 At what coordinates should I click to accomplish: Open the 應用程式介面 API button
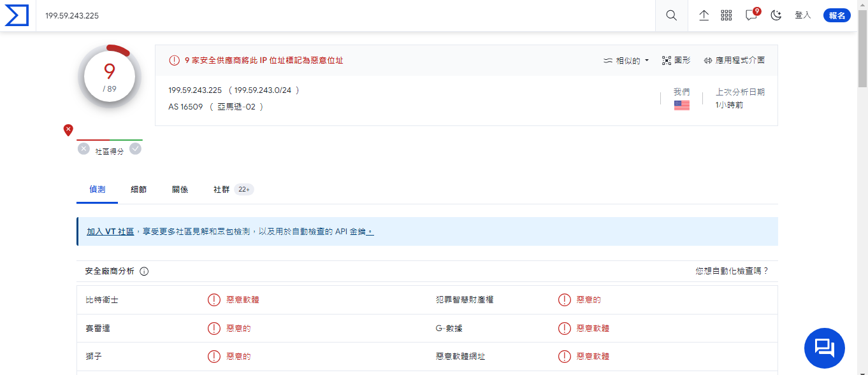(x=734, y=60)
